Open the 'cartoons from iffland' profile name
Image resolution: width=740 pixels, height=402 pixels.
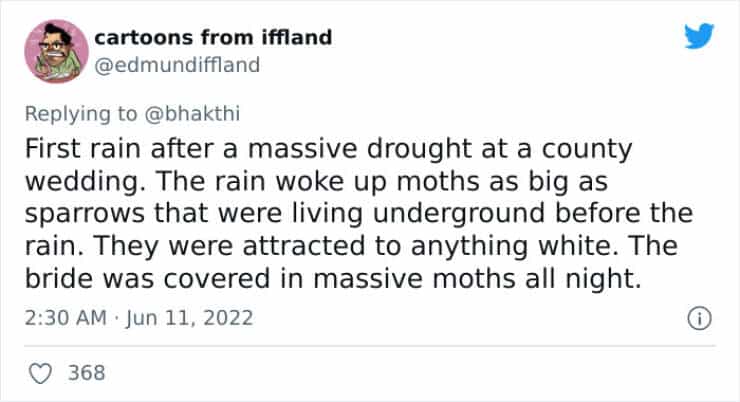coord(213,38)
